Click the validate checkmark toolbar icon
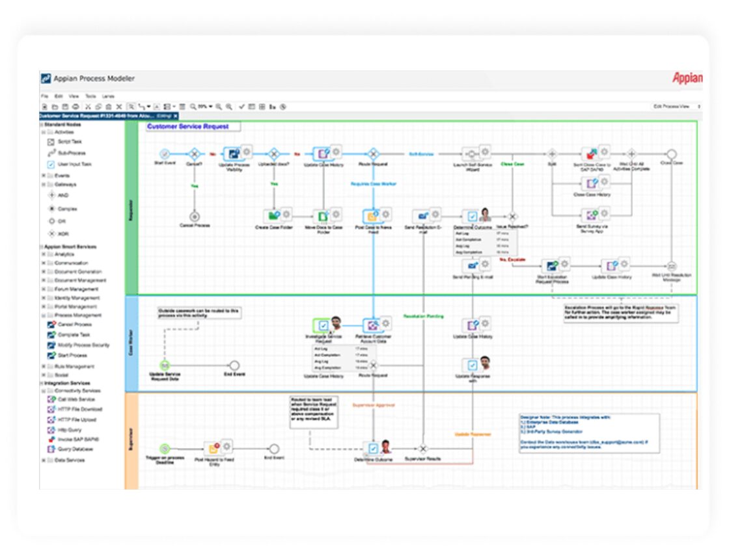The image size is (742, 560). tap(241, 106)
